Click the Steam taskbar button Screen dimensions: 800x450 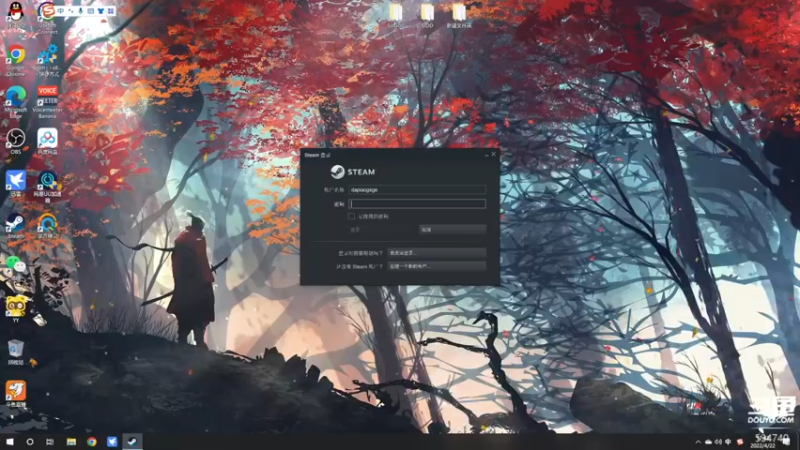pos(132,442)
